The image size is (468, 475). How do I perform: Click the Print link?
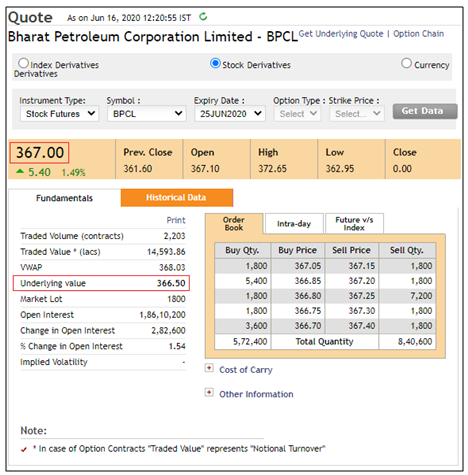click(176, 220)
